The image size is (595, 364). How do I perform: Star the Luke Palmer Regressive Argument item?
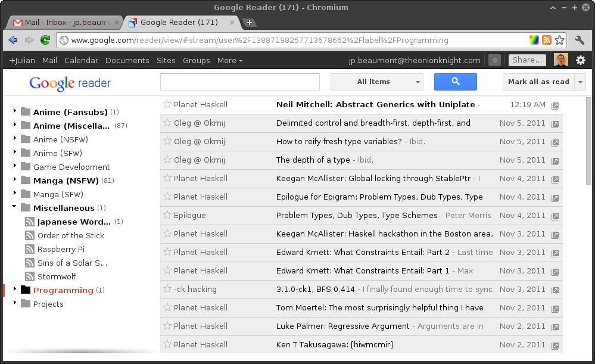(167, 326)
